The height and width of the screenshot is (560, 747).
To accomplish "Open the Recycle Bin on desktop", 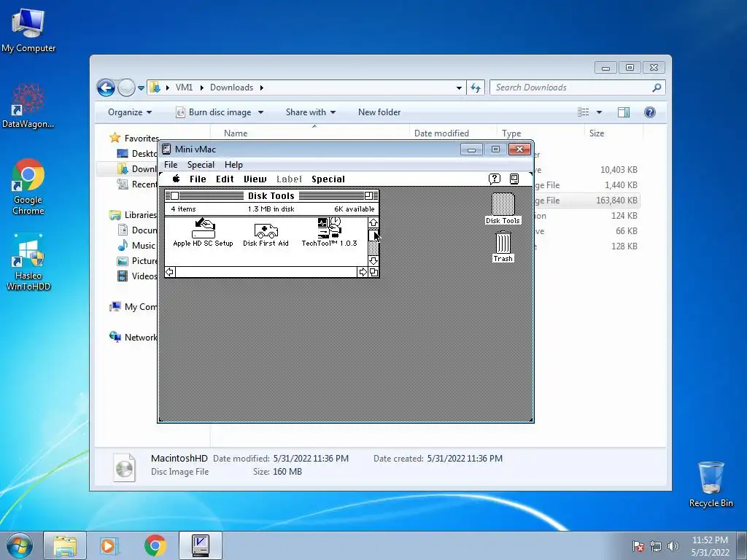I will (x=711, y=484).
